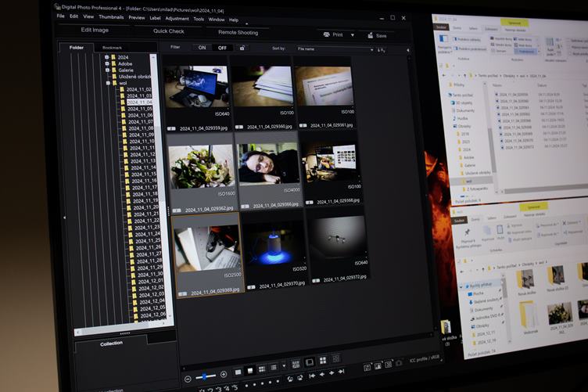Click the zoom-in plus icon below thumbnails
Screen dimensions: 588x392
[224, 374]
